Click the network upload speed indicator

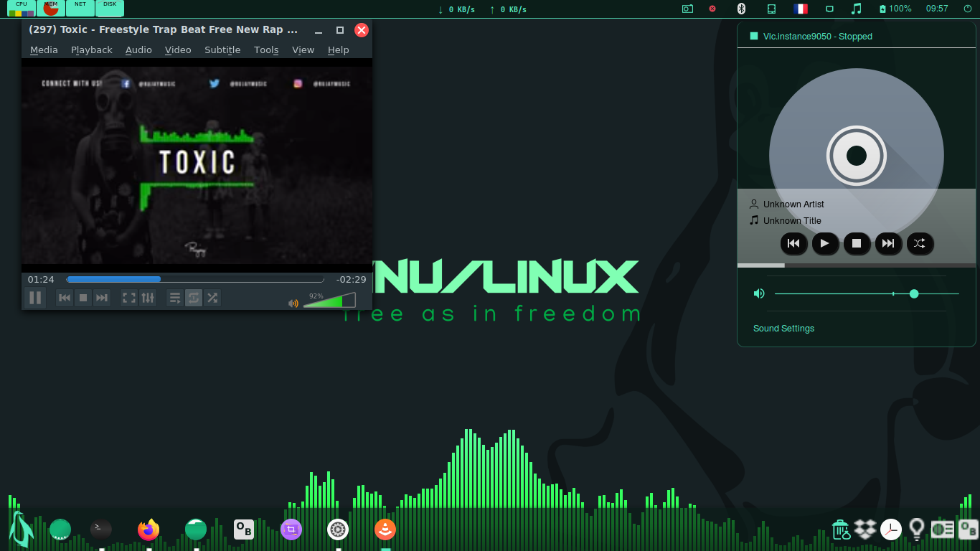pos(508,9)
